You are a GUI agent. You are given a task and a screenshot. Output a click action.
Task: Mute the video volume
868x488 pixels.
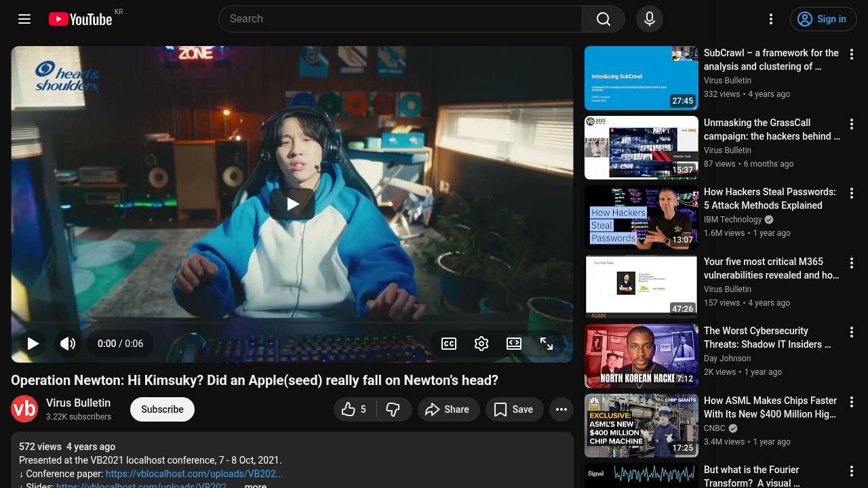pos(68,344)
